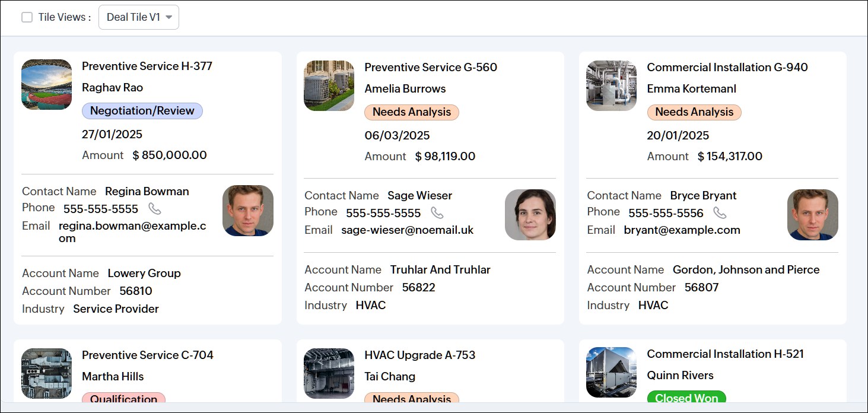Open thumbnail of Commercial Installation G-940
This screenshot has height=413, width=868.
pos(611,85)
